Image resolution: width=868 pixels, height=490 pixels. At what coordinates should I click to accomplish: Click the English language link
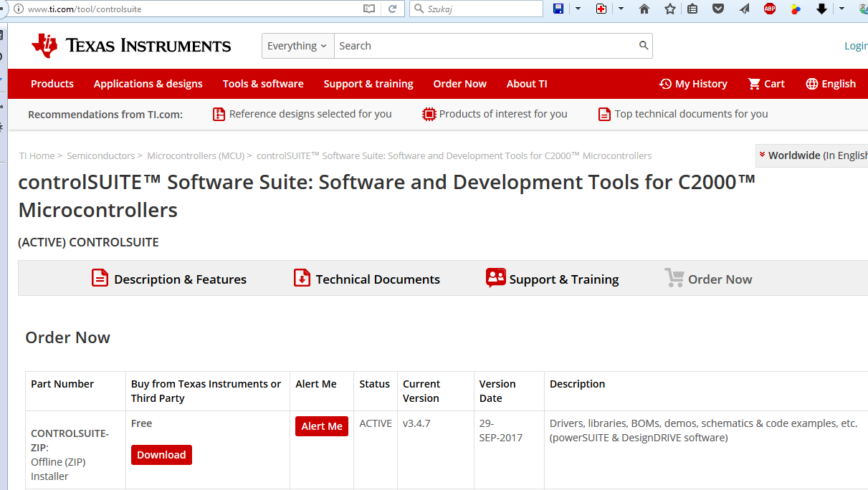click(839, 84)
